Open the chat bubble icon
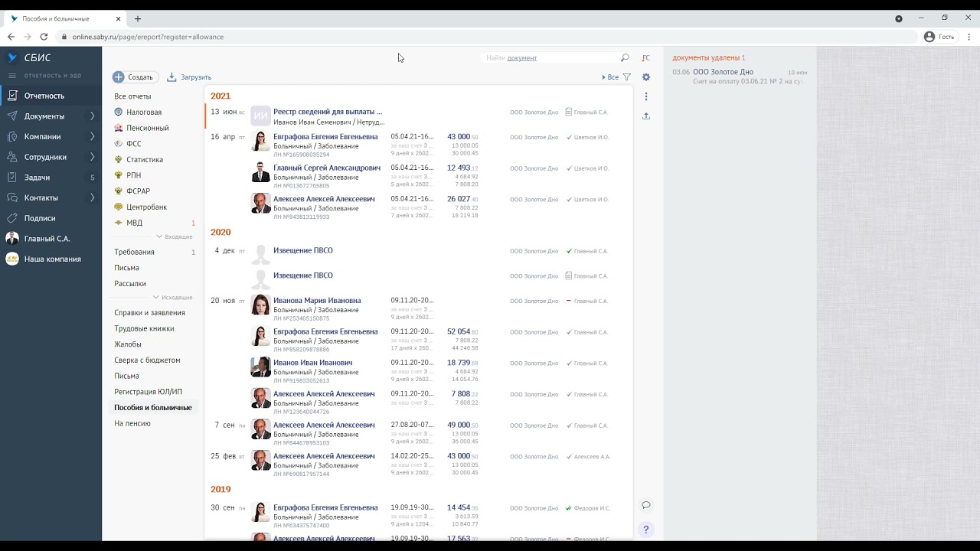The image size is (980, 551). (646, 505)
